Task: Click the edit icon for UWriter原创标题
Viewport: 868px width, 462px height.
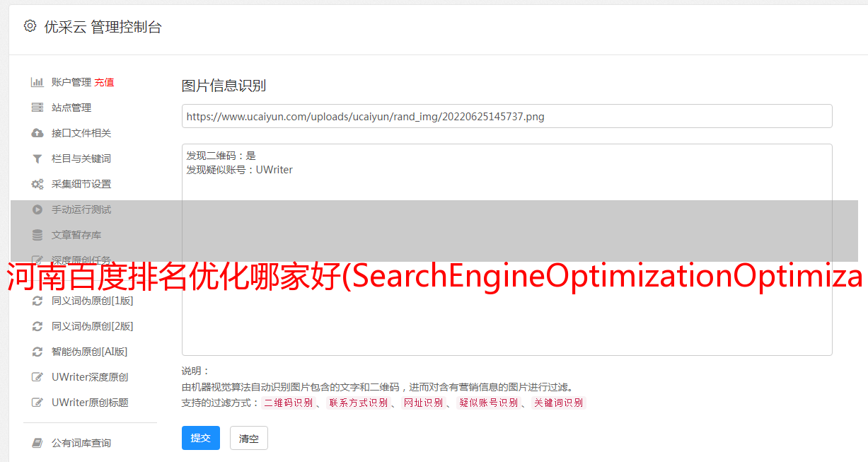Action: (37, 403)
